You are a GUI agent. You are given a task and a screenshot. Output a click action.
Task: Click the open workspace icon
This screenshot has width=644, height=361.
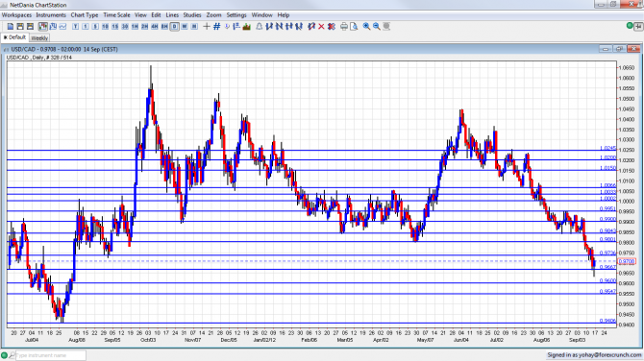pos(20,26)
